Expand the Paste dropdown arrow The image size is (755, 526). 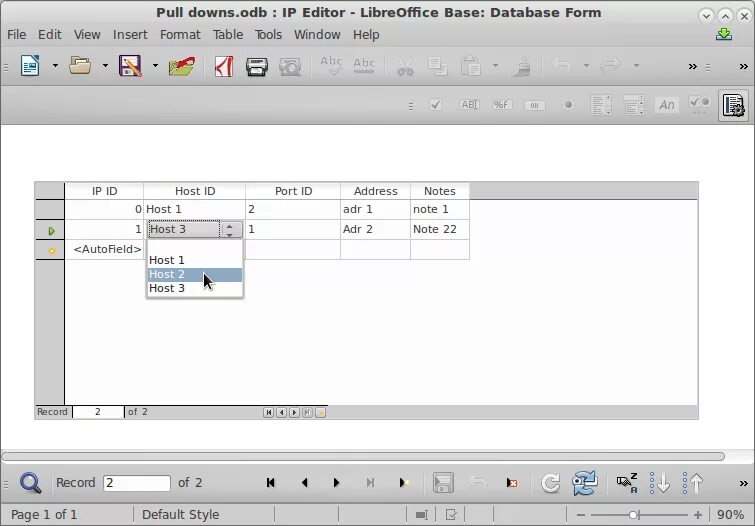(x=495, y=66)
